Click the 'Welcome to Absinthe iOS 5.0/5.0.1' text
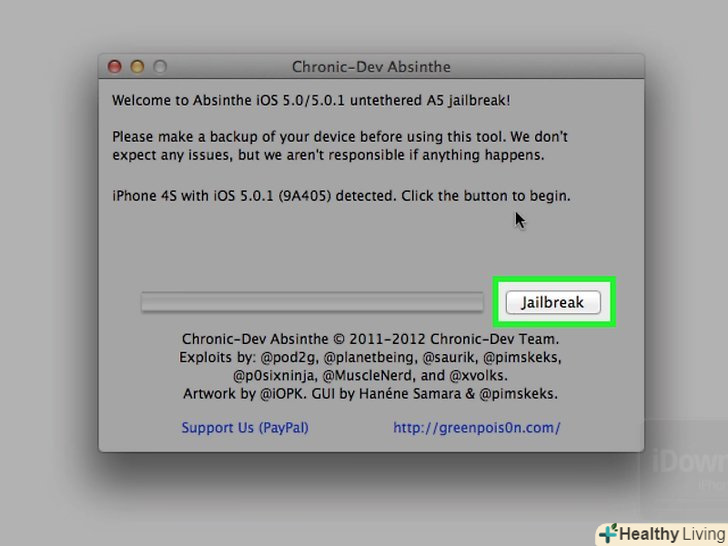 click(x=311, y=100)
